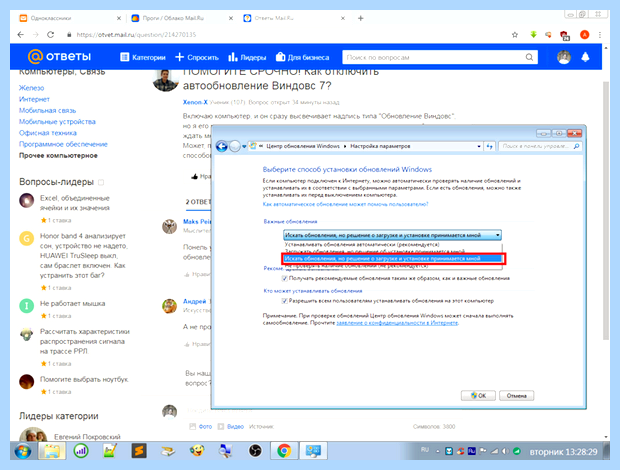Click refresh button beside dialog address bar

pos(490,146)
